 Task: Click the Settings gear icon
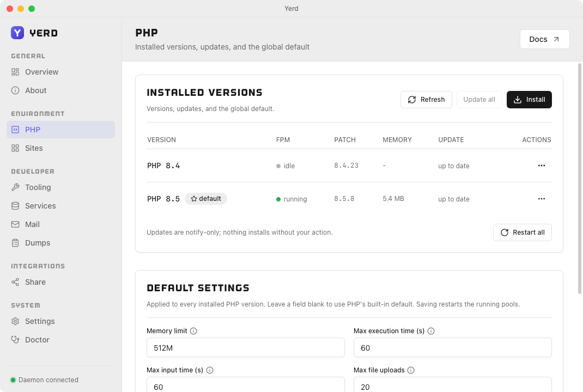coord(15,321)
